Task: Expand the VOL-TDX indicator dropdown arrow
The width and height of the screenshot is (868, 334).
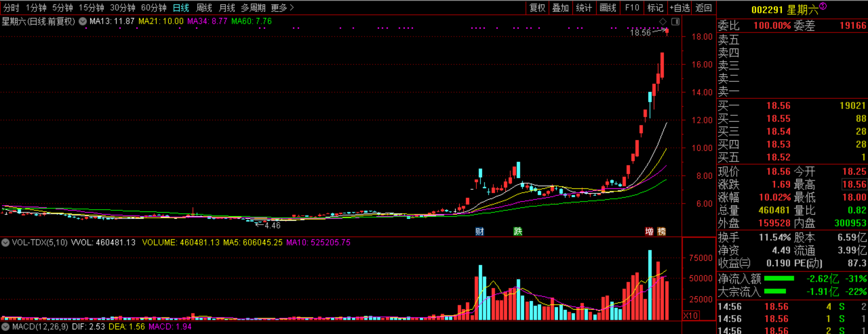Action: coord(5,243)
